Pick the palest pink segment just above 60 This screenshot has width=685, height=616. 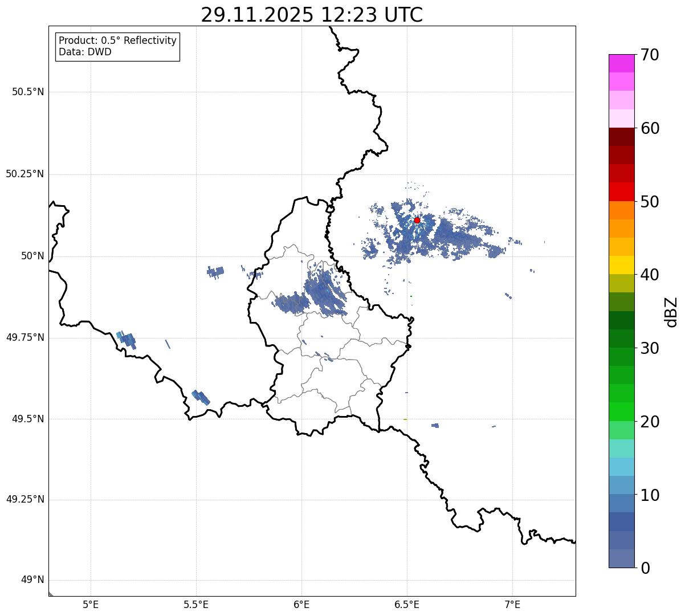click(x=621, y=119)
